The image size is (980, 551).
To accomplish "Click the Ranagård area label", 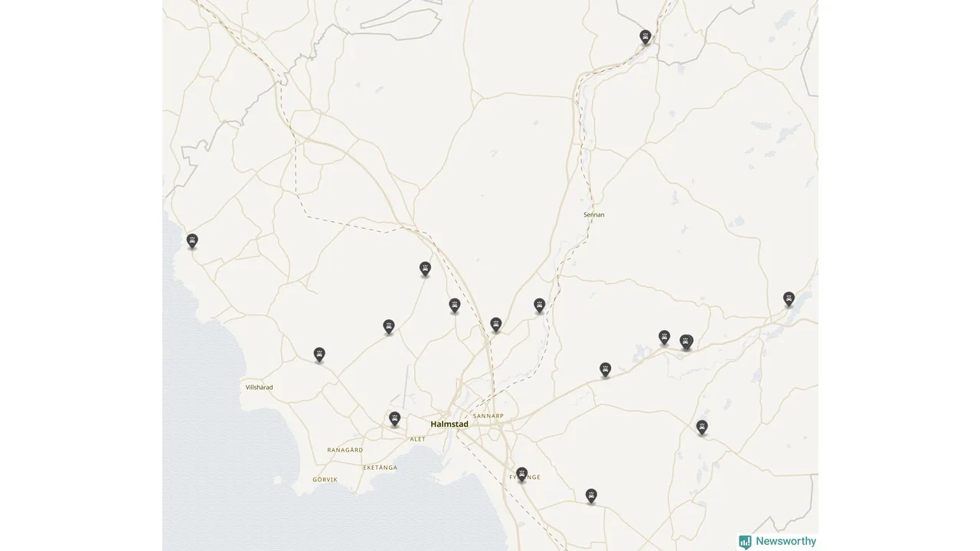I will (345, 450).
